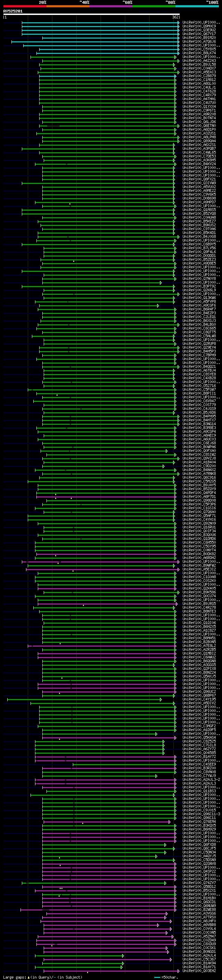The width and height of the screenshot is (222, 980).
Task: Select UniRef100_B8LK74 label
Action: [x=199, y=53]
